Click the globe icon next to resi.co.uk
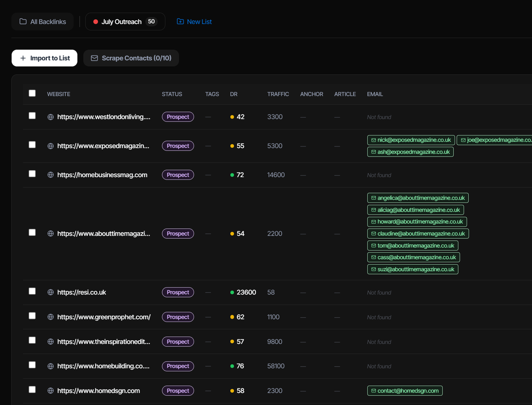The height and width of the screenshot is (405, 532). [x=51, y=292]
